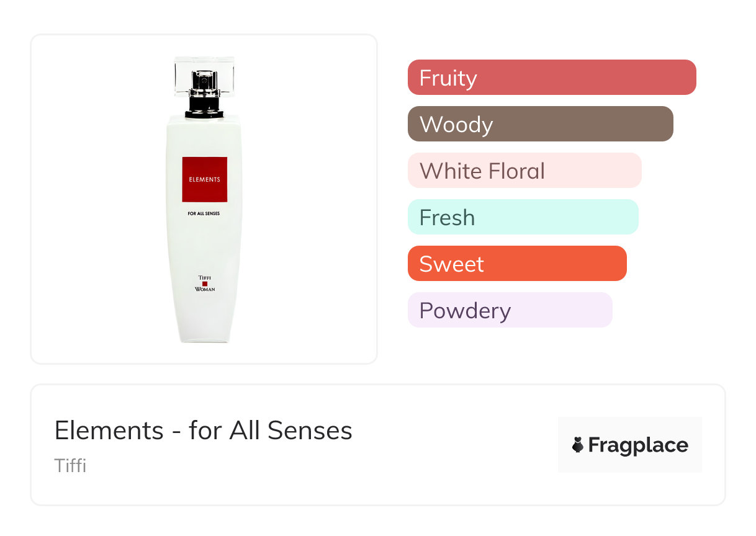The image size is (756, 536).
Task: Open the Elements - for All Senses title
Action: coord(203,431)
